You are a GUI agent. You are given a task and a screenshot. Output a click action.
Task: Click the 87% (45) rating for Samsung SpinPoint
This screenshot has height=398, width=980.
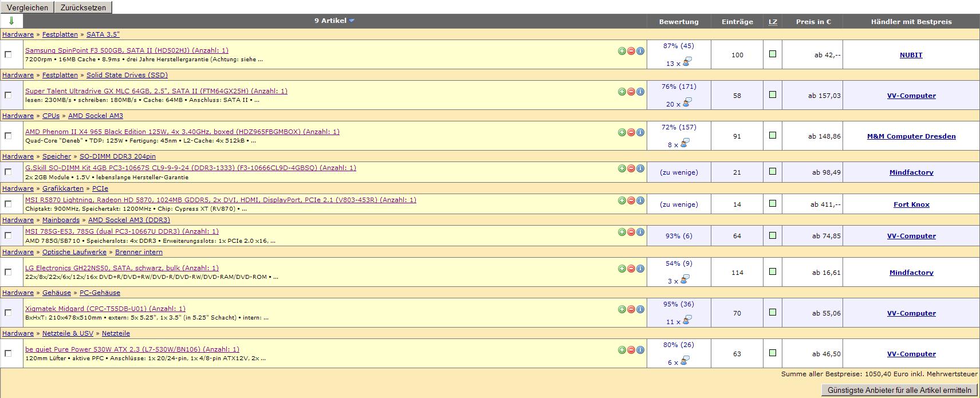pos(679,46)
